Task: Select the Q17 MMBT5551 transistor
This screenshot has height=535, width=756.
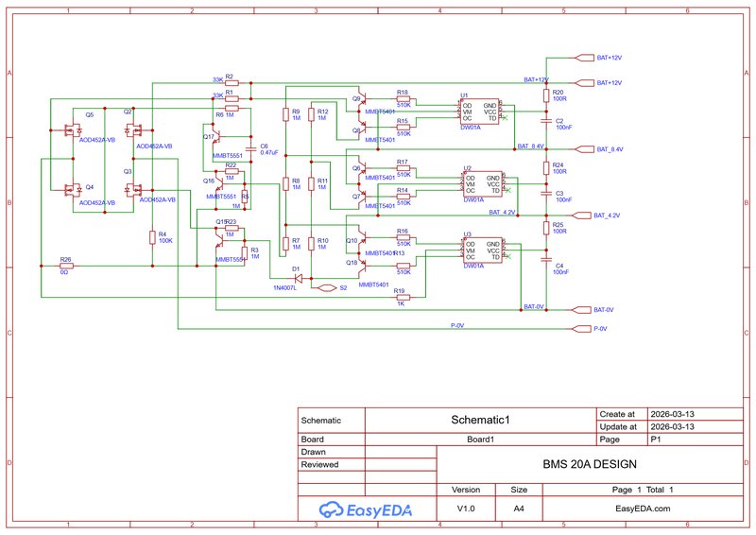Action: (216, 137)
